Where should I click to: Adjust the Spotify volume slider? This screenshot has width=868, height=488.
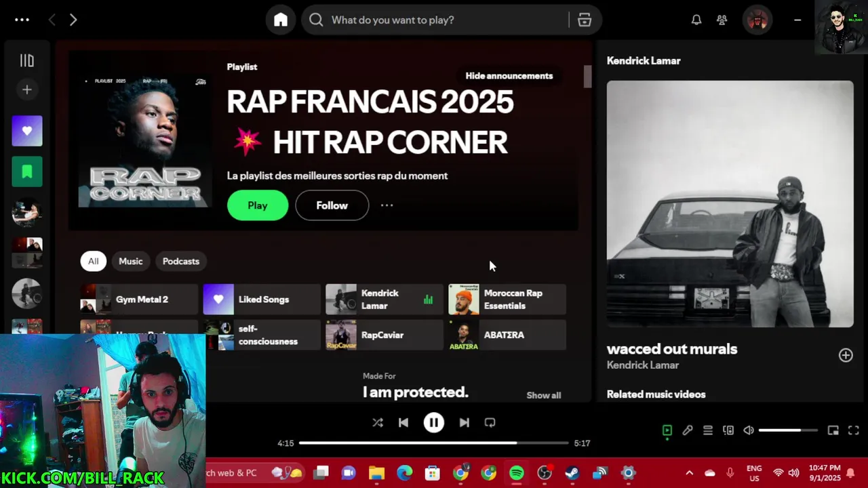[788, 430]
